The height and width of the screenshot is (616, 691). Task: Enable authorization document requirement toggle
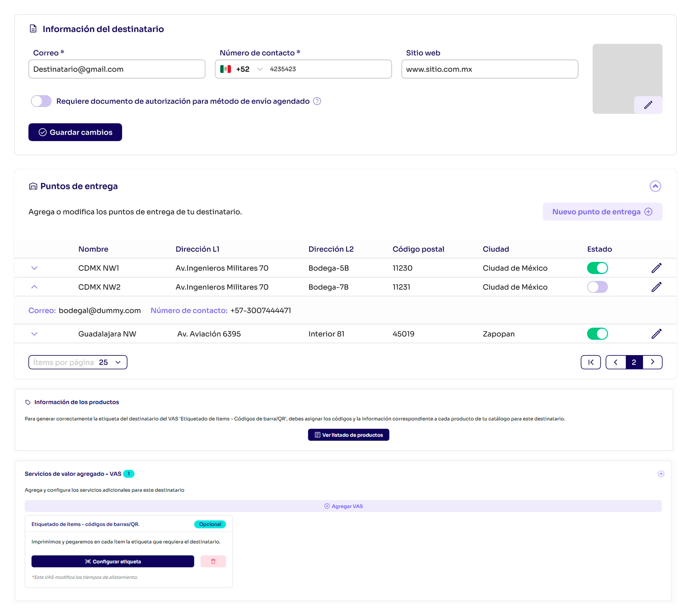point(41,101)
